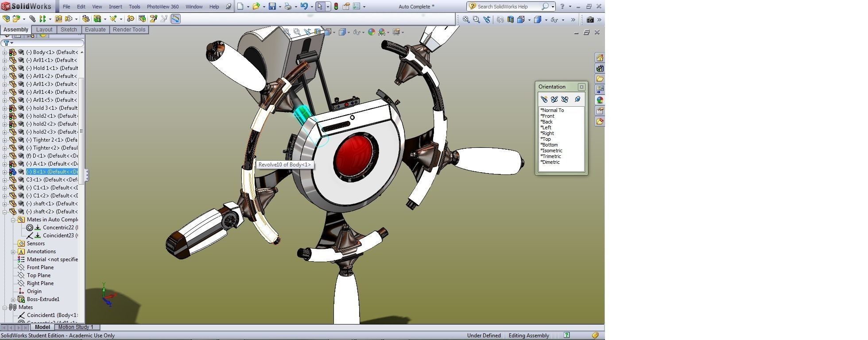868x340 pixels.
Task: Click the File Properties icon
Action: pyautogui.click(x=346, y=6)
